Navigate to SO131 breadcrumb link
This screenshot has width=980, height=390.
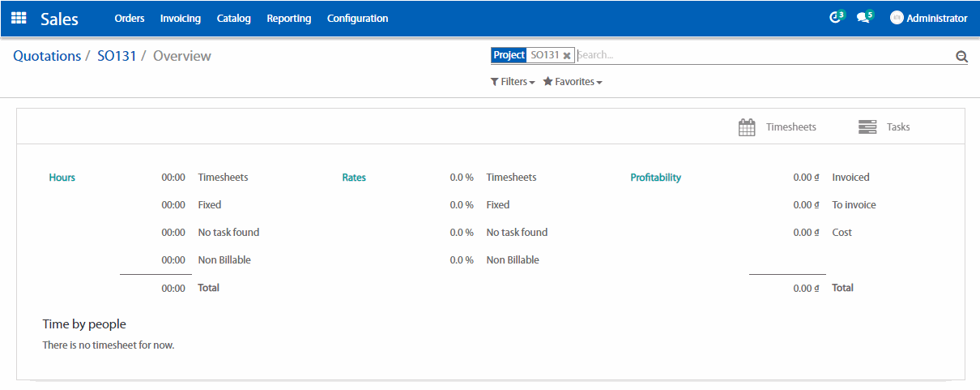[x=117, y=56]
